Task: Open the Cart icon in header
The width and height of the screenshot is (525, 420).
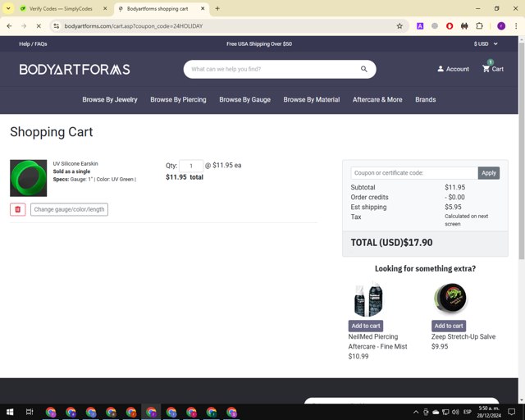Action: (x=493, y=68)
